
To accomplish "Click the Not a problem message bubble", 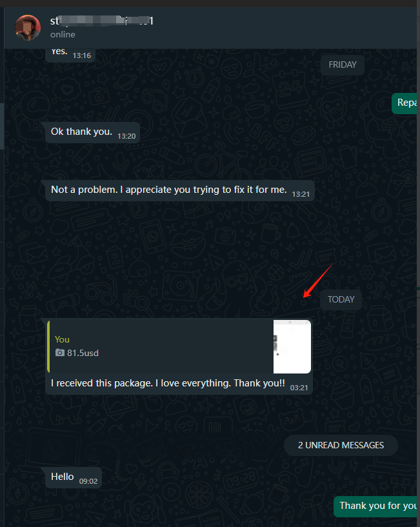I will tap(180, 190).
